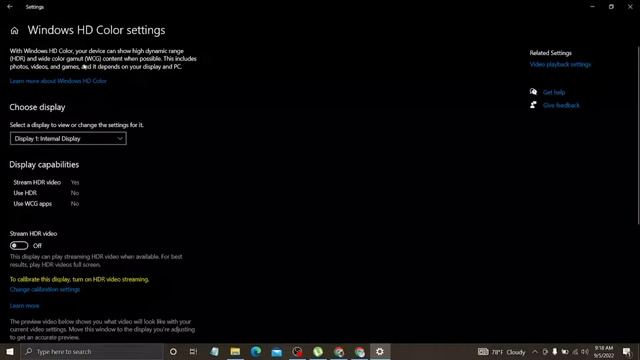This screenshot has height=360, width=640.
Task: Click the Related Settings label
Action: (550, 53)
